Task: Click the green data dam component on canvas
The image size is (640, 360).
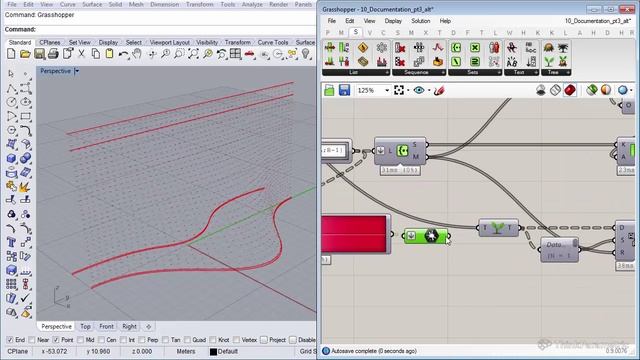Action: point(426,236)
